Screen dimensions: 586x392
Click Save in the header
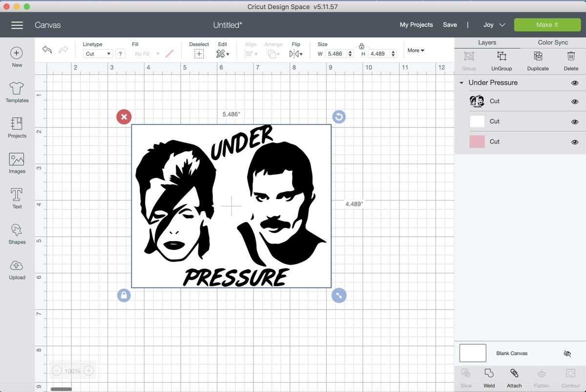coord(450,25)
